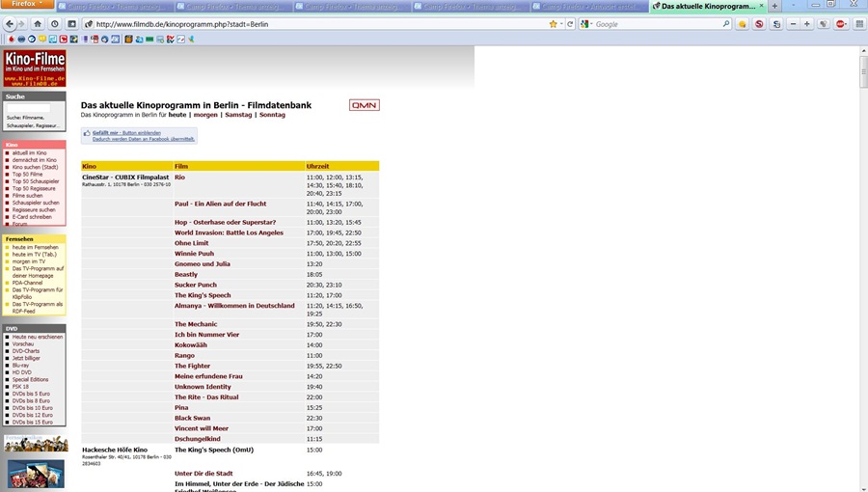The width and height of the screenshot is (868, 492).
Task: Open sidebar link PDA-Channel
Action: [x=27, y=283]
